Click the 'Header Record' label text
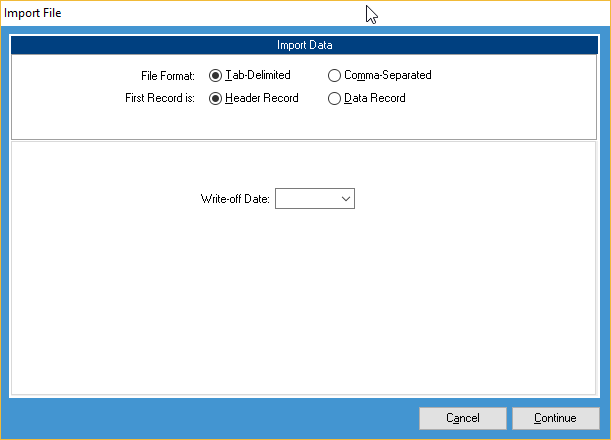The height and width of the screenshot is (440, 611). 262,98
